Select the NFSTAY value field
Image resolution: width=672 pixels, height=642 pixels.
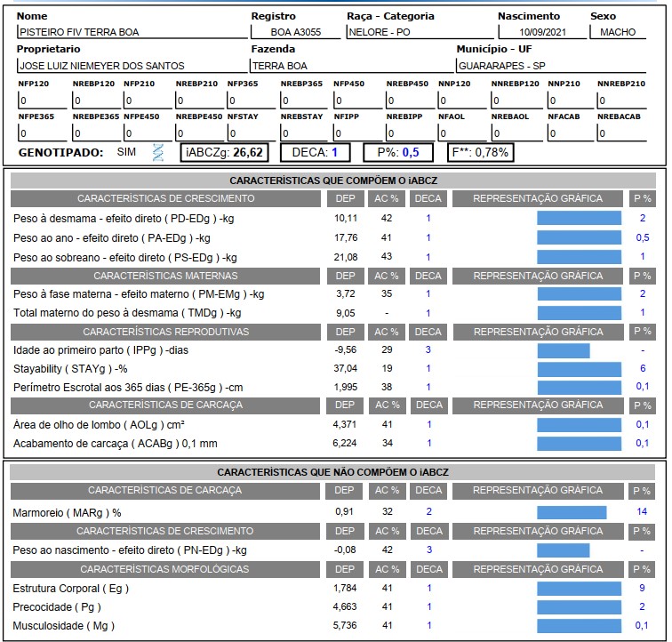(x=252, y=133)
